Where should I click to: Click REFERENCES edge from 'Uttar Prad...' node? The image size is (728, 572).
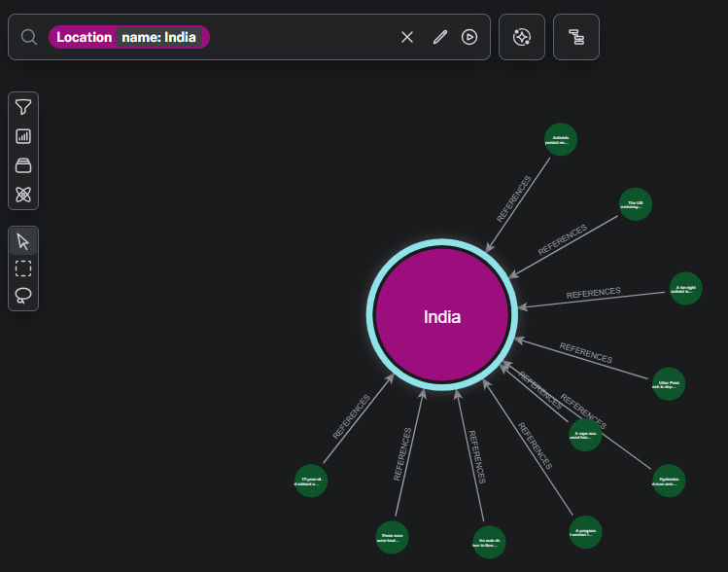coord(586,353)
